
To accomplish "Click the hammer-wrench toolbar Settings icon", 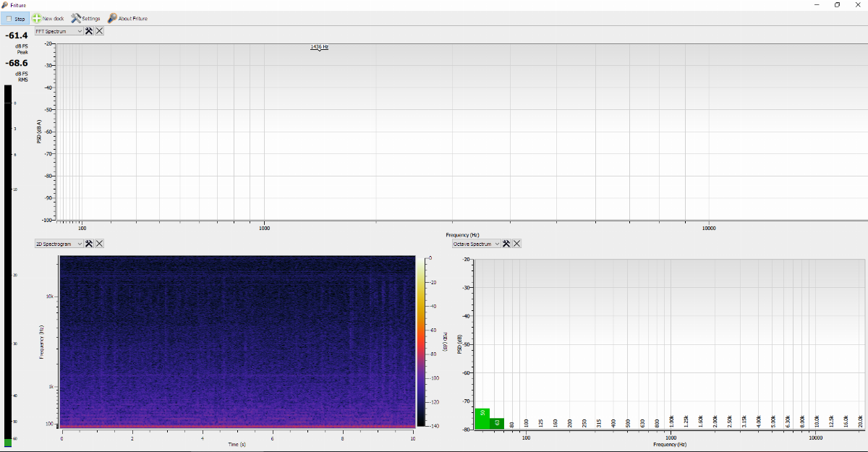I will (x=75, y=18).
